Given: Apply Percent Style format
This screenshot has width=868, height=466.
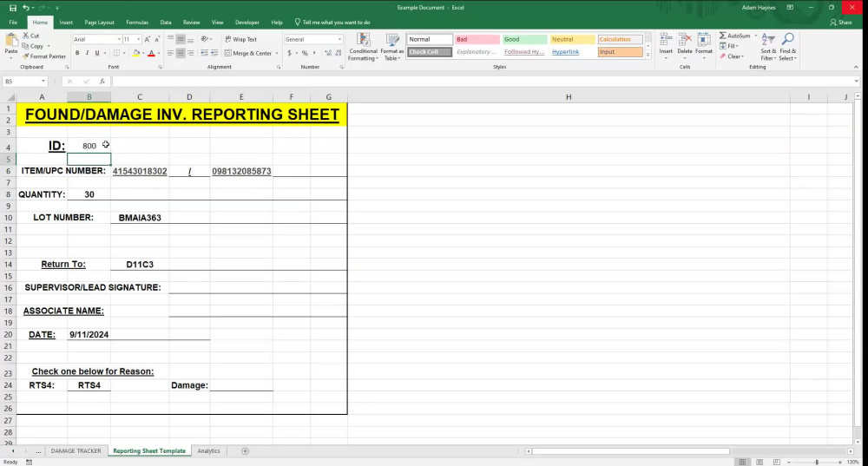Looking at the screenshot, I should click(x=305, y=53).
